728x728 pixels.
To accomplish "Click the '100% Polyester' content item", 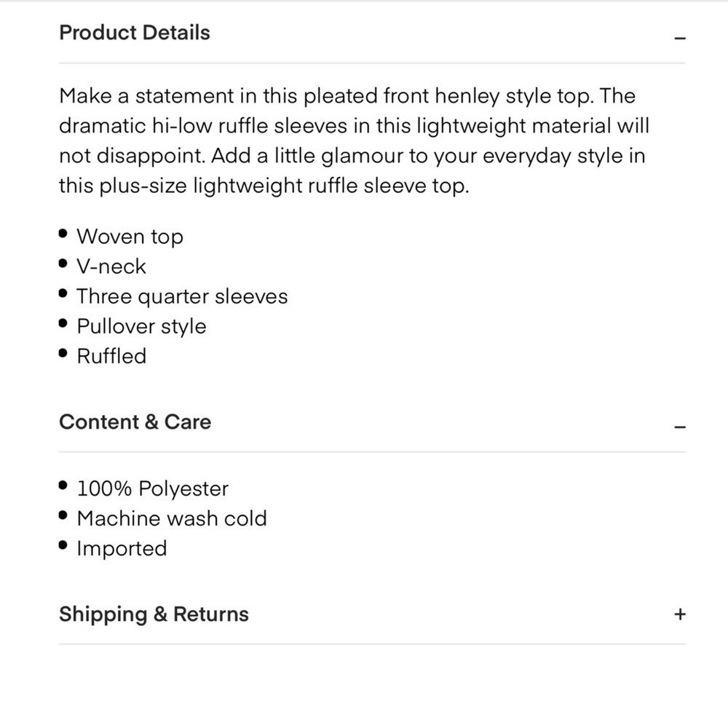I will tap(153, 488).
